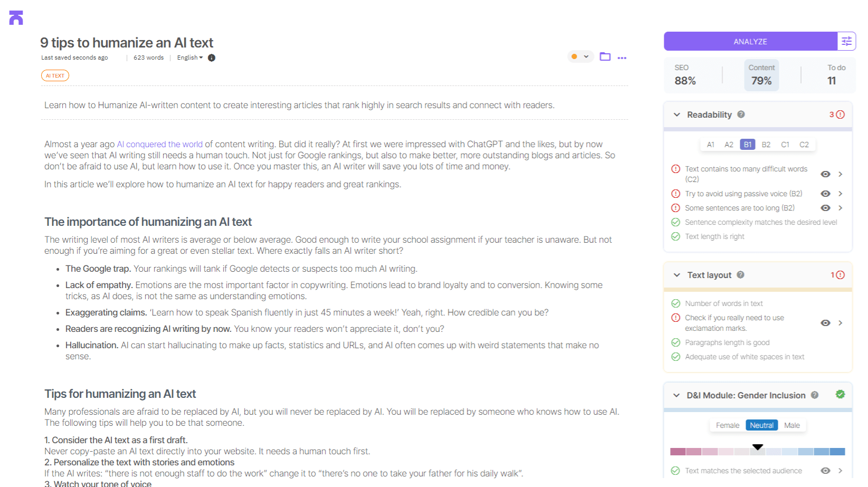Click the ANALYZE button
Viewport: 868px width, 487px height.
(750, 41)
